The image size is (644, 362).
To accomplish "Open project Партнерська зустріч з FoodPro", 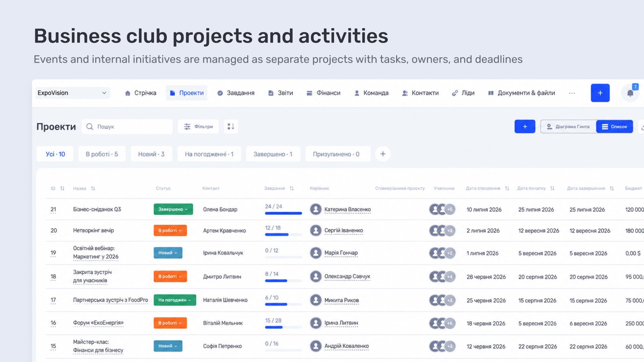I will coord(110,300).
